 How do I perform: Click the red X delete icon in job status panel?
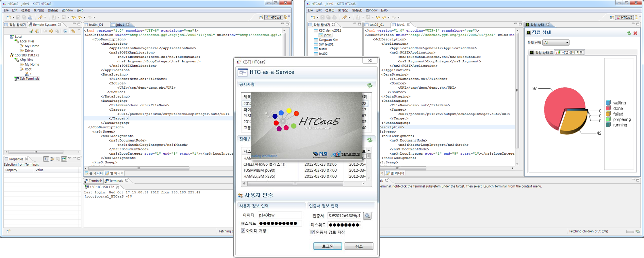click(635, 33)
